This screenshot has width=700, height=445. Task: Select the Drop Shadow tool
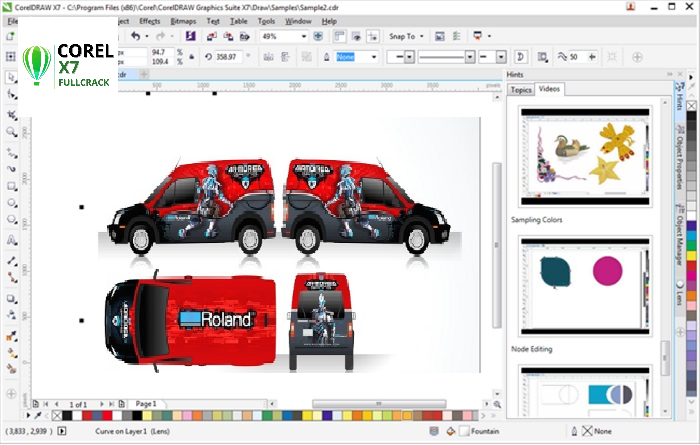coord(11,299)
